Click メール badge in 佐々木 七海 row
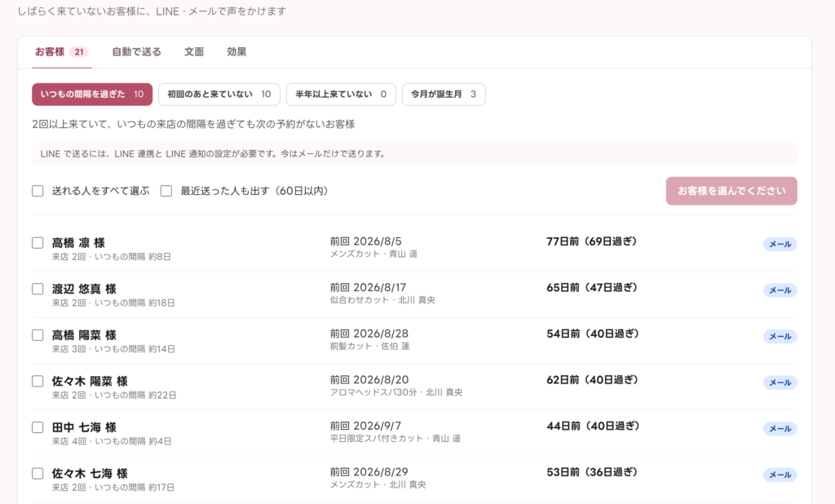This screenshot has height=504, width=835. pos(780,475)
